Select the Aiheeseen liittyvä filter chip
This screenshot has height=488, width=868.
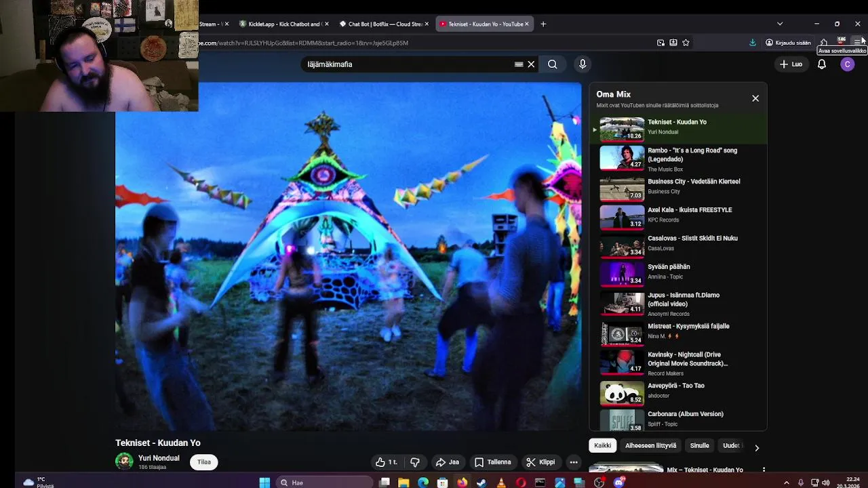(650, 445)
